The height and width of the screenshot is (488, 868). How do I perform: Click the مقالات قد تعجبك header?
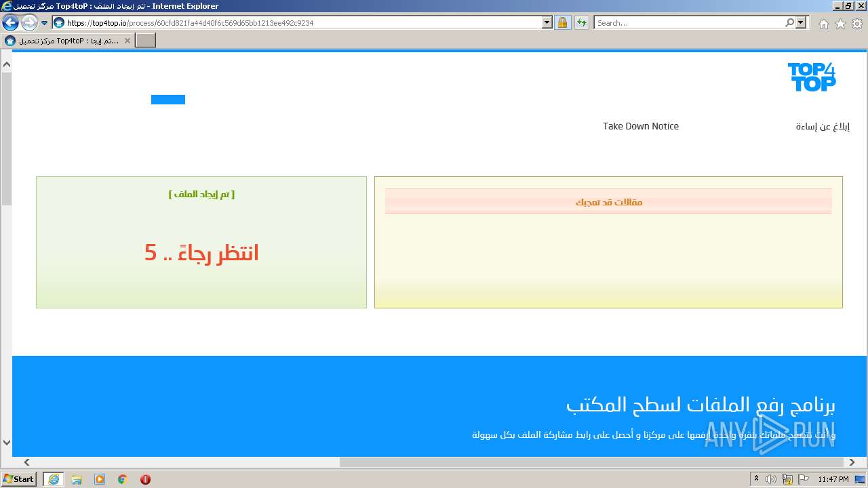(x=609, y=202)
